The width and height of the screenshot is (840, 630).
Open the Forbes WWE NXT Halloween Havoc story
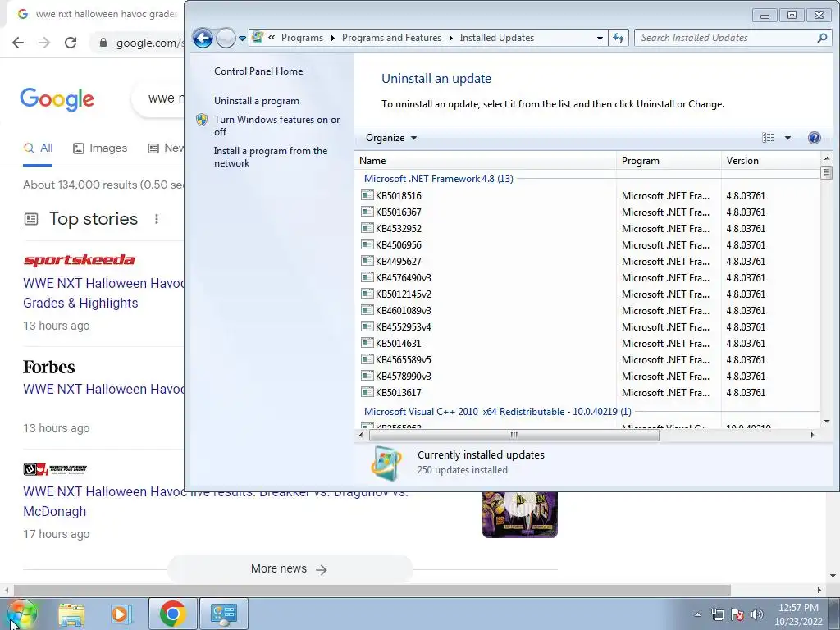103,390
